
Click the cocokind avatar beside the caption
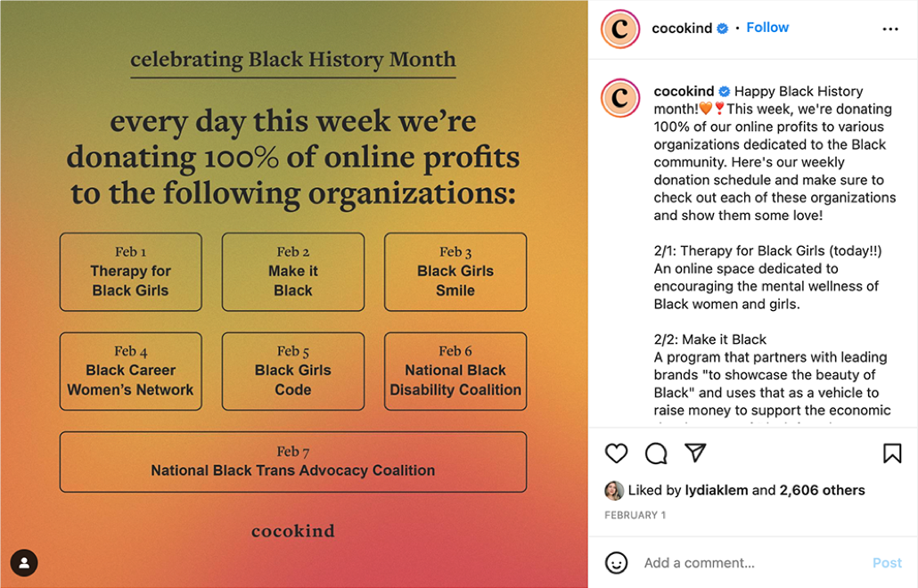click(x=620, y=98)
